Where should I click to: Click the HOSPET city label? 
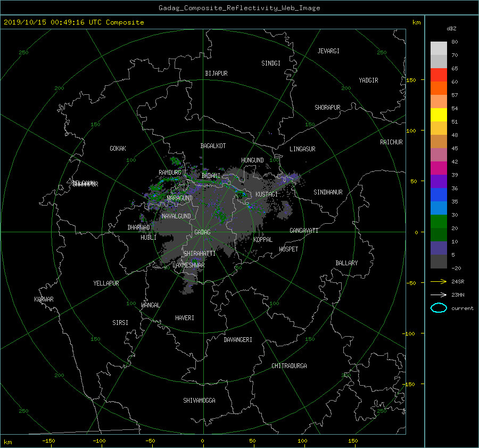(288, 249)
